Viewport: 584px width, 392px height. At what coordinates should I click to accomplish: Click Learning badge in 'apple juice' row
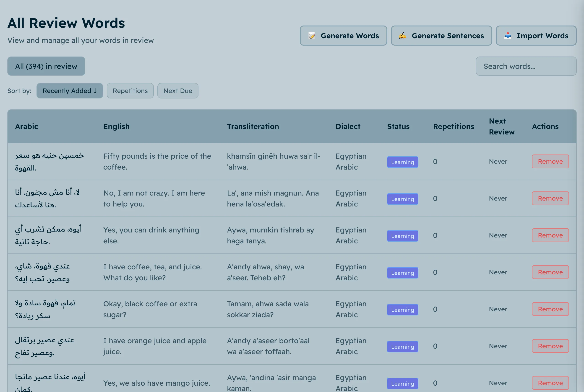[402, 346]
